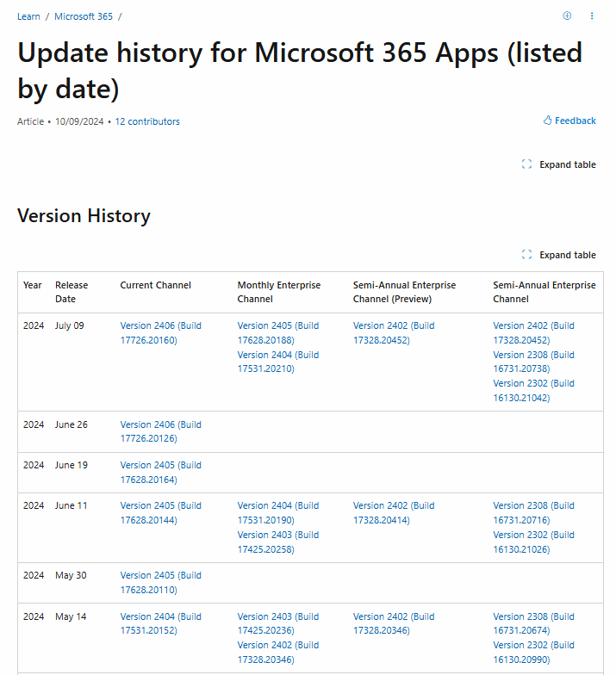Open Version 2308 Build 16731.20674 link
The height and width of the screenshot is (675, 616).
(534, 623)
